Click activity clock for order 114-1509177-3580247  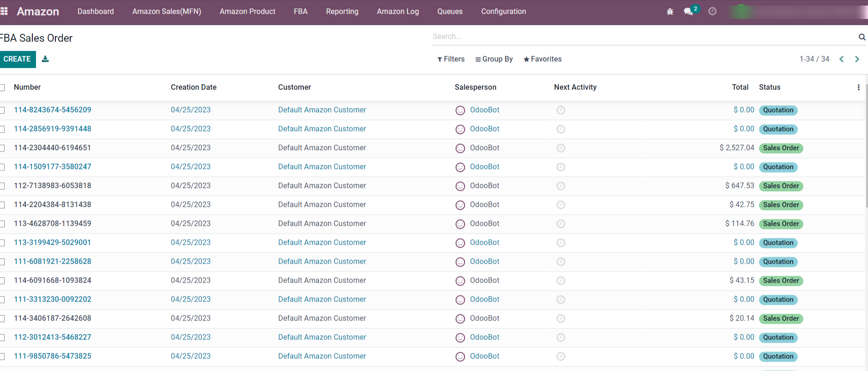point(561,167)
